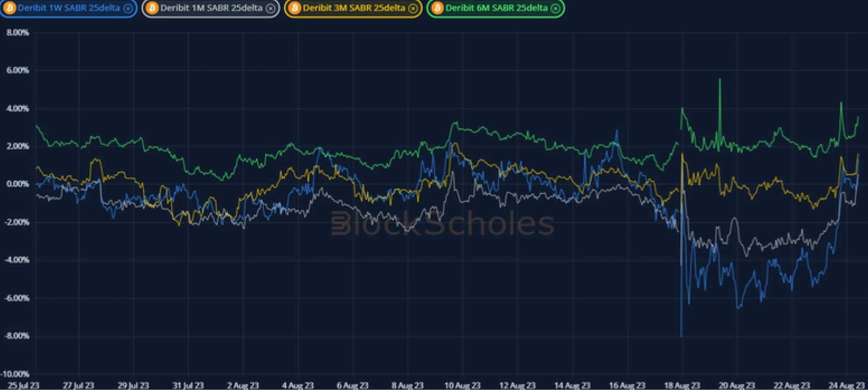This screenshot has height=390, width=868.
Task: Click Bitcoin icon on the 1M SABR chip
Action: click(152, 8)
